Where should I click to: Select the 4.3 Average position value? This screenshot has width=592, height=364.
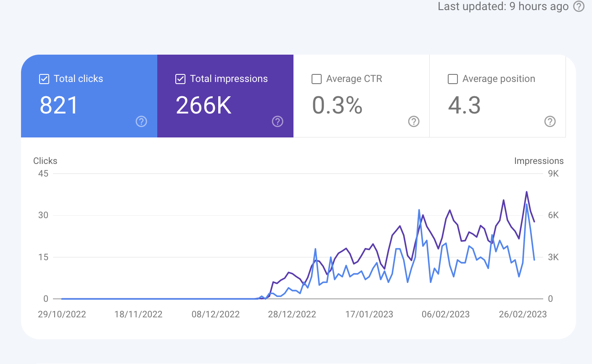(464, 105)
